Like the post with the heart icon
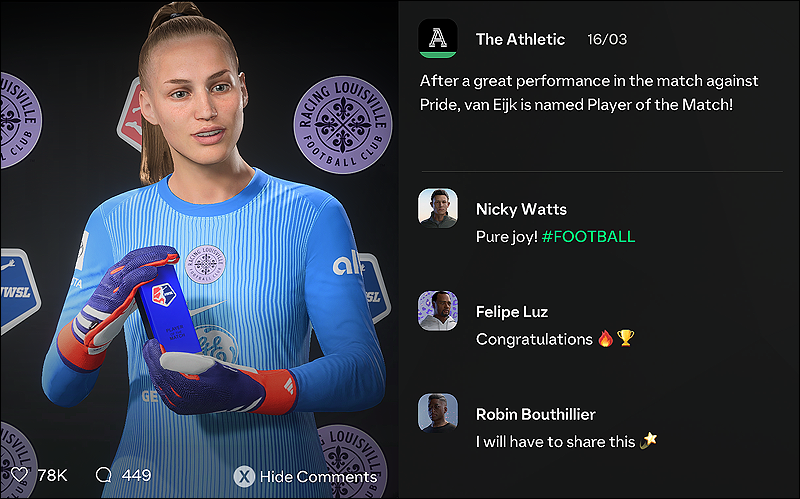This screenshot has width=800, height=499. click(19, 475)
